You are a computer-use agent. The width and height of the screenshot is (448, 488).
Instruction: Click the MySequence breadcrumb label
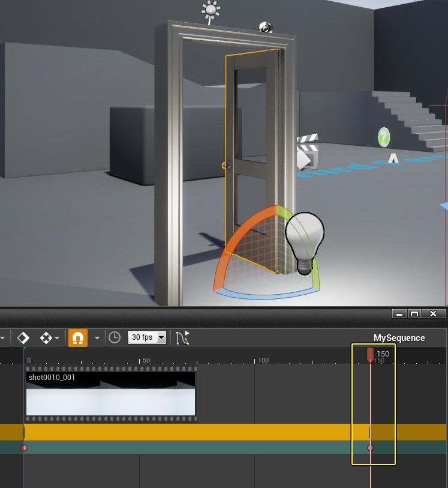pos(399,338)
